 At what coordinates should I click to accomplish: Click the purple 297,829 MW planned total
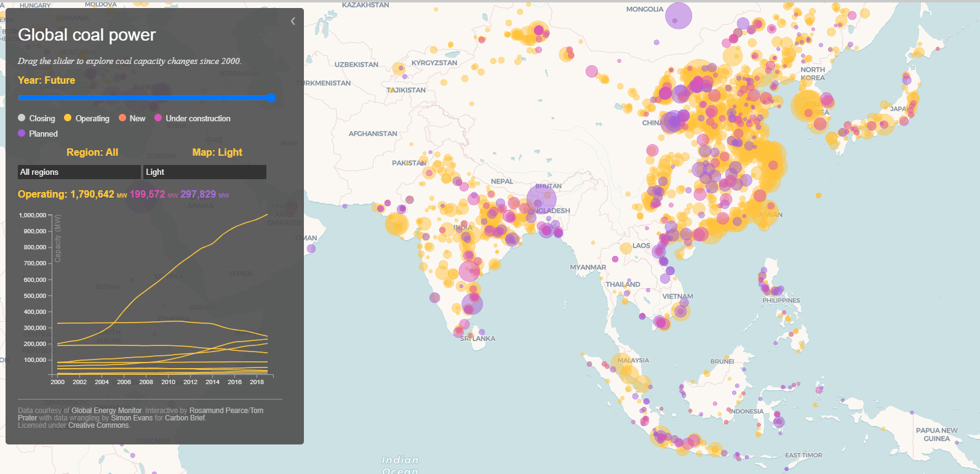(204, 195)
